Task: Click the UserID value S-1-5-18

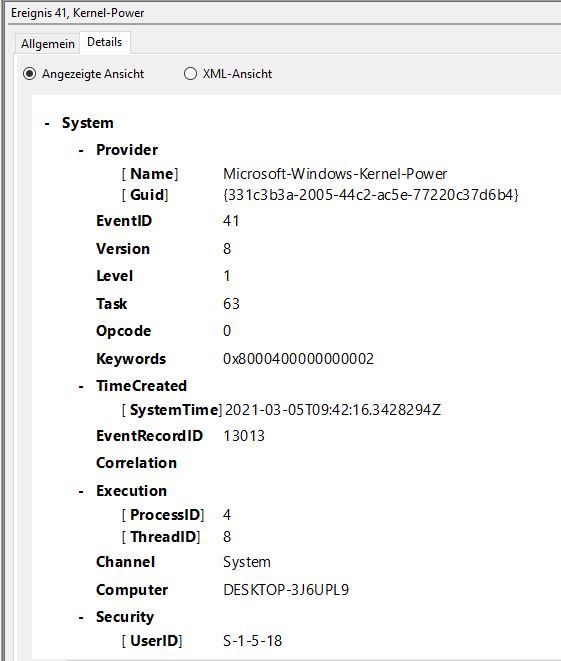Action: 252,641
